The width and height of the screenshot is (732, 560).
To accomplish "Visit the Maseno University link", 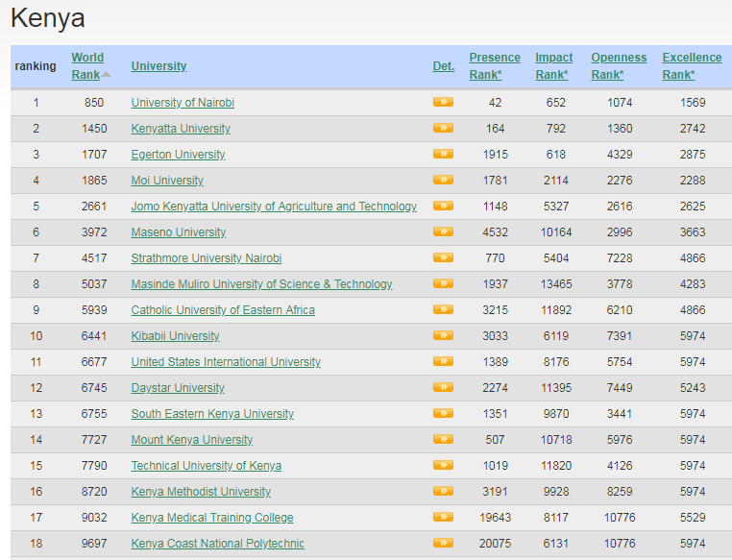I will [179, 232].
